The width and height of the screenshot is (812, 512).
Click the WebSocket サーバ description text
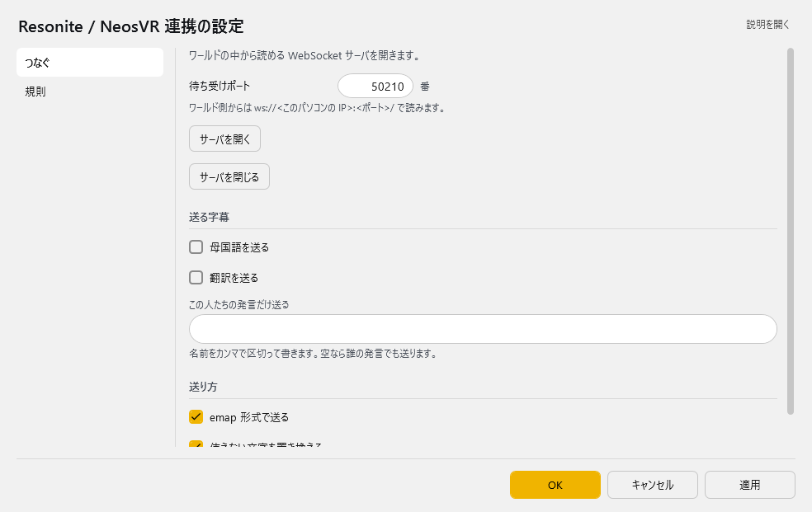pos(304,56)
